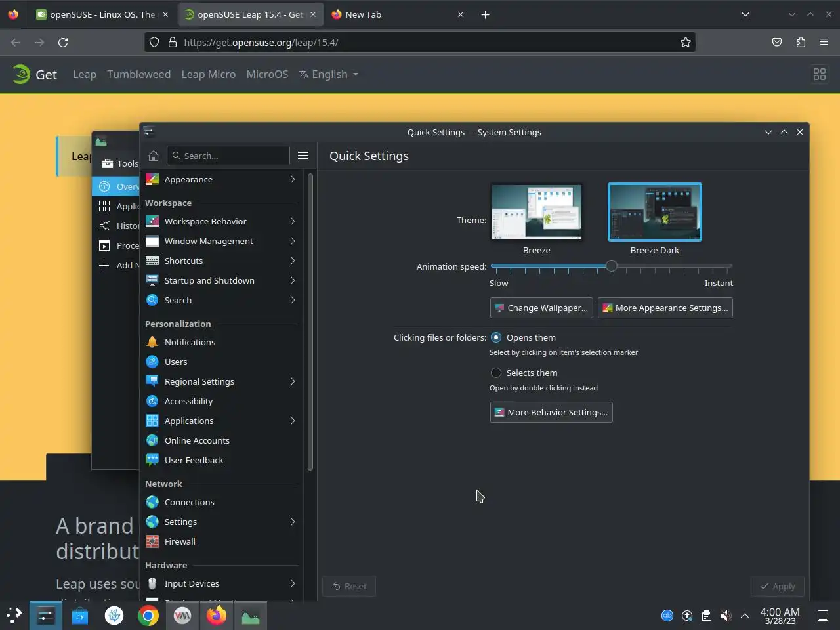The width and height of the screenshot is (840, 630).
Task: Expand the Regional Settings chevron
Action: pyautogui.click(x=293, y=381)
